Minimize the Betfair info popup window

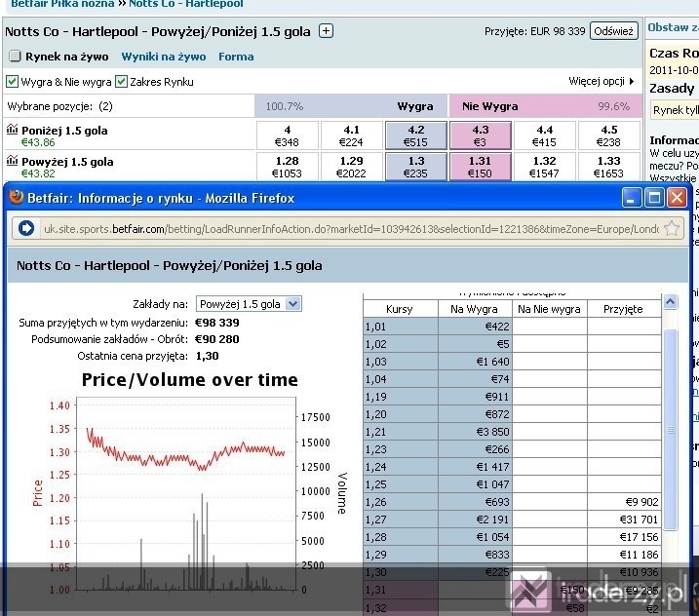point(632,198)
